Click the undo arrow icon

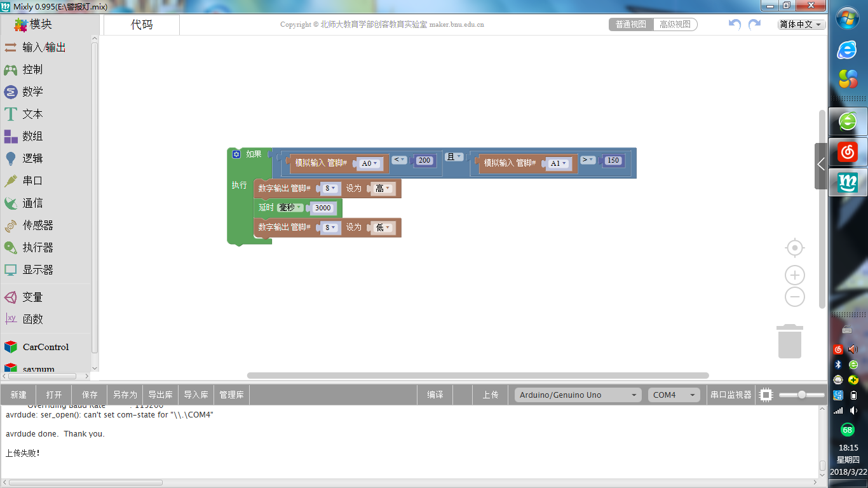735,24
